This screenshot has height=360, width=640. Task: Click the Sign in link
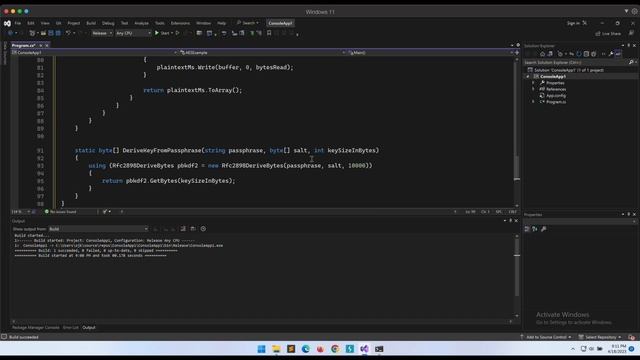tap(573, 23)
